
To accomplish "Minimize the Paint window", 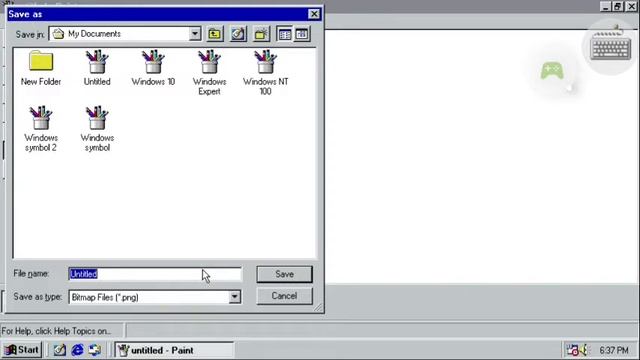I will (606, 7).
